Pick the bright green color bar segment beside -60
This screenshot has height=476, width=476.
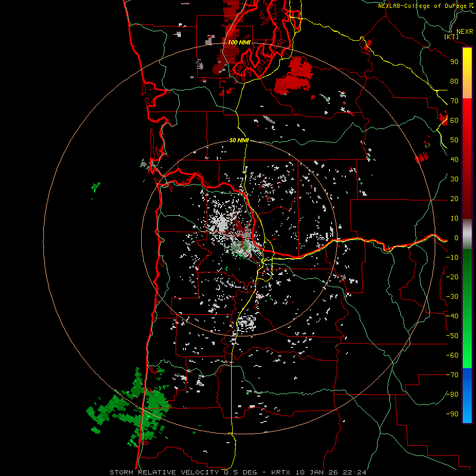467,355
